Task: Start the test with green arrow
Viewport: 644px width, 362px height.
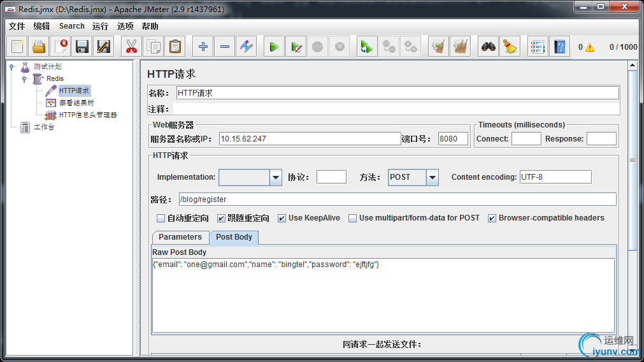Action: [x=275, y=47]
